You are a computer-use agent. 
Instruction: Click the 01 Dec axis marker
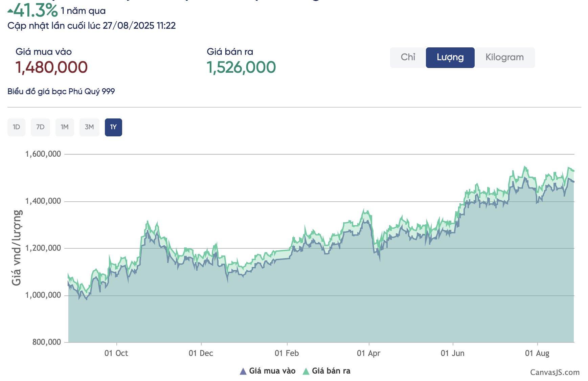(201, 353)
